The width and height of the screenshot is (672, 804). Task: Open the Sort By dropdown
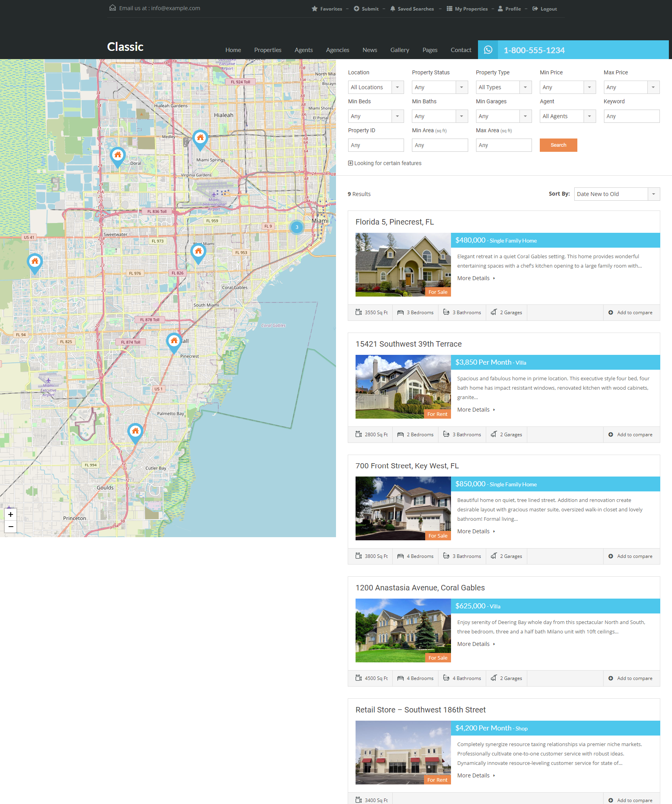point(617,194)
